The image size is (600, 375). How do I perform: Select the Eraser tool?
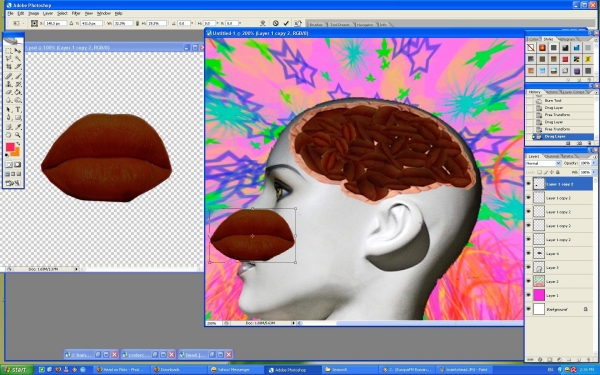(9, 92)
